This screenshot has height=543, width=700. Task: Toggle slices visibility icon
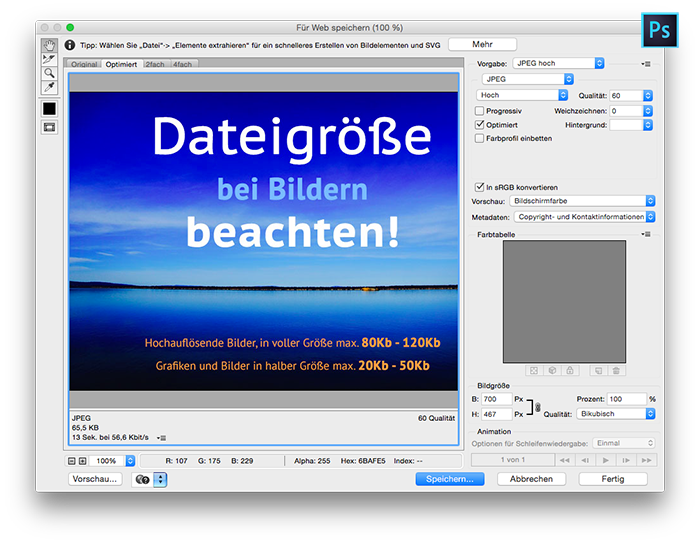click(49, 127)
